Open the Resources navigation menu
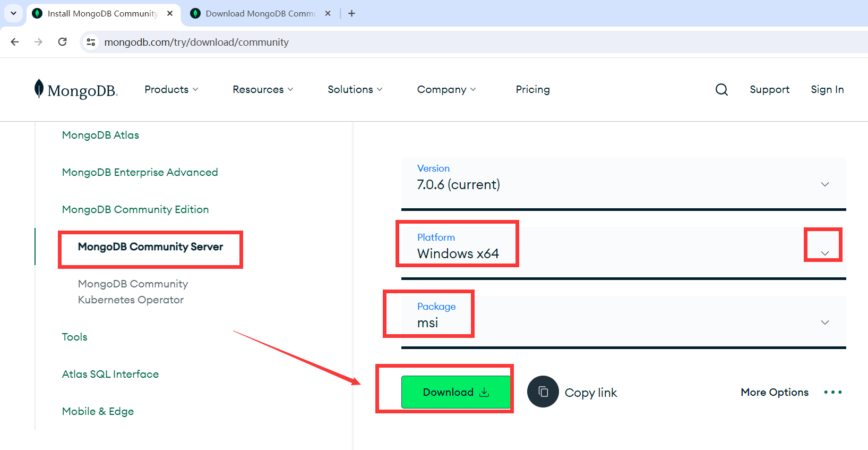Image resolution: width=868 pixels, height=450 pixels. click(263, 89)
